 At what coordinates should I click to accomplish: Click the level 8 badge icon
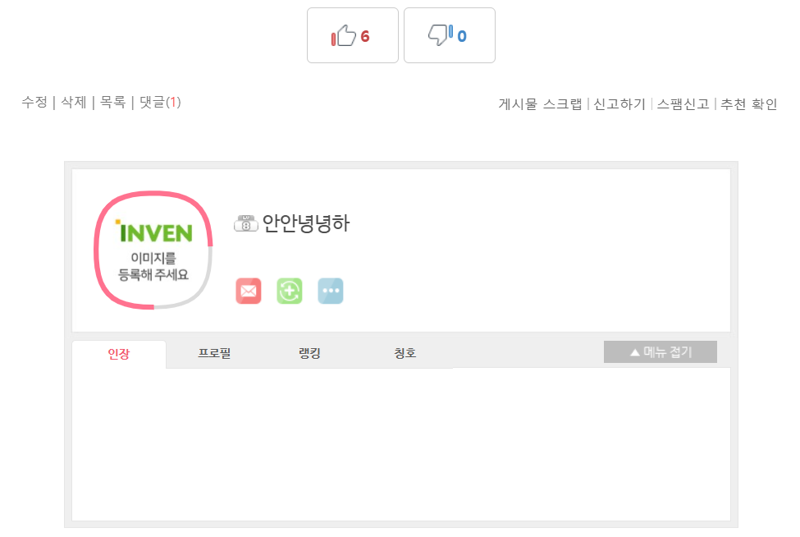[x=246, y=223]
